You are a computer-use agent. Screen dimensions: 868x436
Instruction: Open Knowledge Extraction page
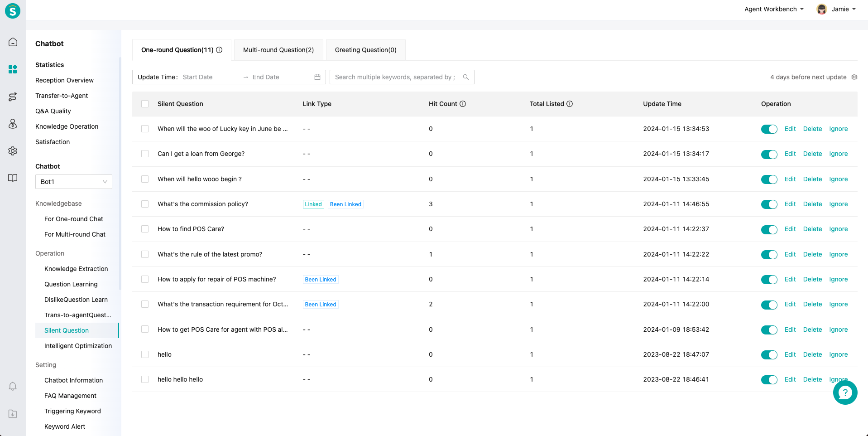point(76,269)
